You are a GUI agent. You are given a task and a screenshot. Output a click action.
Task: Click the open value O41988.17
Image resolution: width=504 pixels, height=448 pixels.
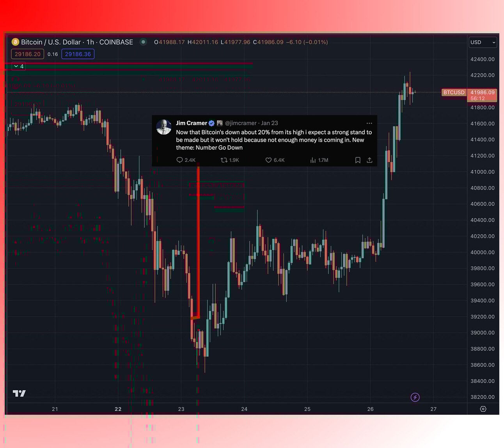click(169, 42)
